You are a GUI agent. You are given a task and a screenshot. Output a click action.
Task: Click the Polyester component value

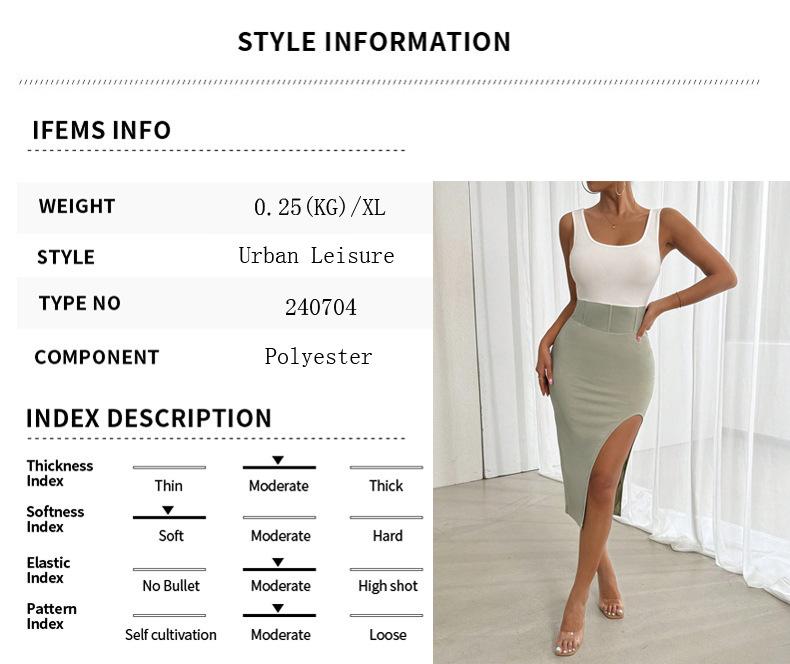[318, 357]
